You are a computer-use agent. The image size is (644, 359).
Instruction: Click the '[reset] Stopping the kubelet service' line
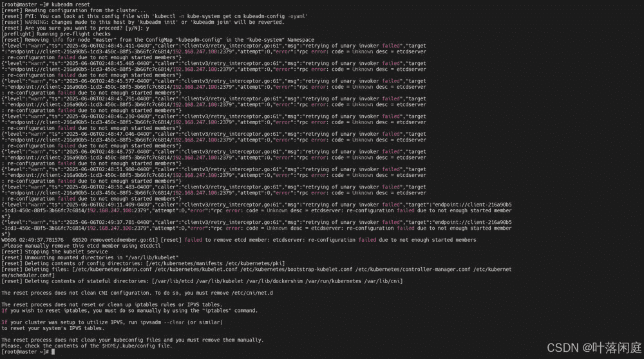click(x=55, y=252)
